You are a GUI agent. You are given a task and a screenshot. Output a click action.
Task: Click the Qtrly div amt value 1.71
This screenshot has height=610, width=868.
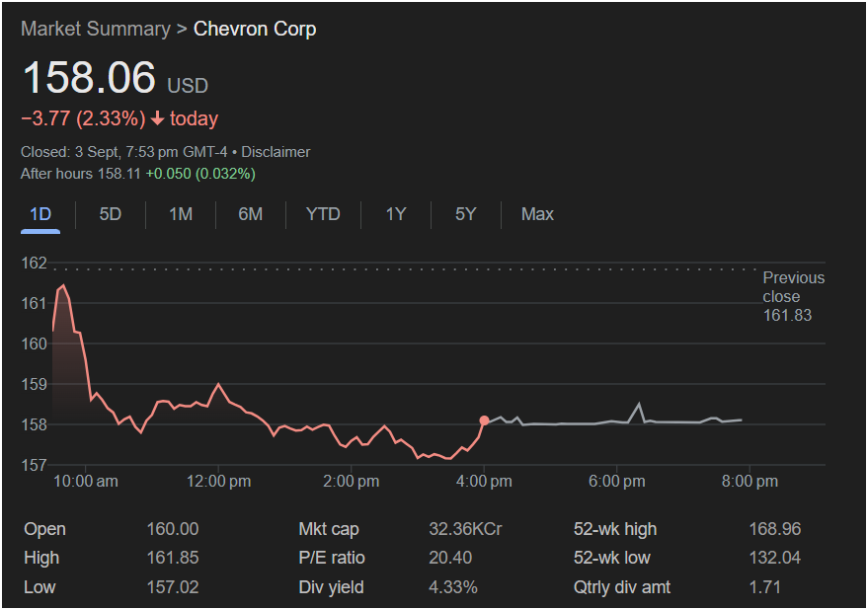point(765,587)
